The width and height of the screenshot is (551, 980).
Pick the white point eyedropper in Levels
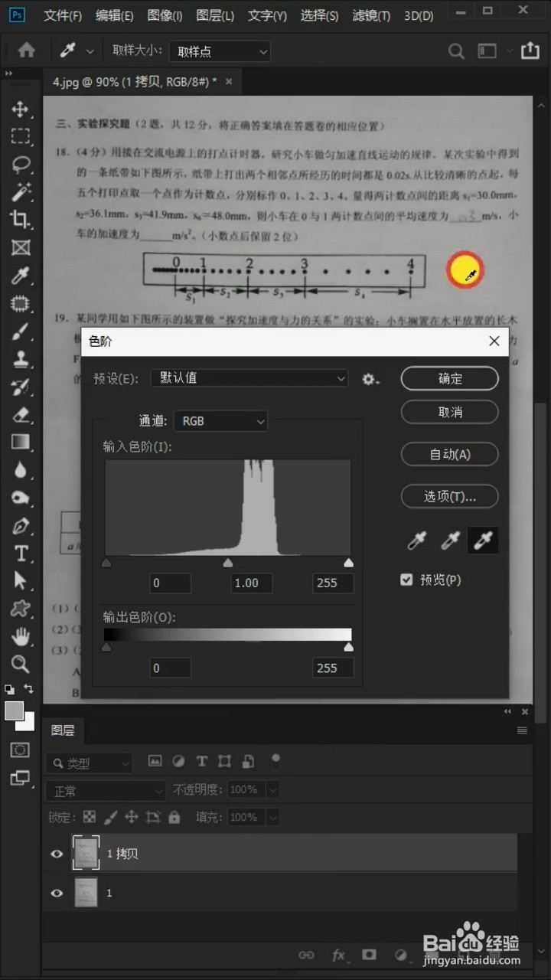coord(483,541)
